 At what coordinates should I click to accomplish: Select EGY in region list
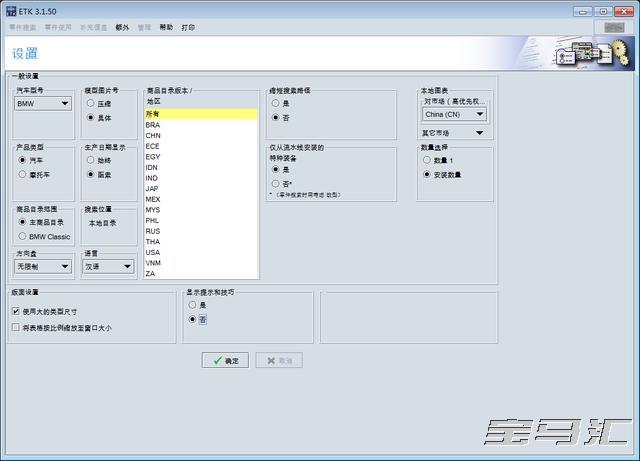[x=201, y=157]
